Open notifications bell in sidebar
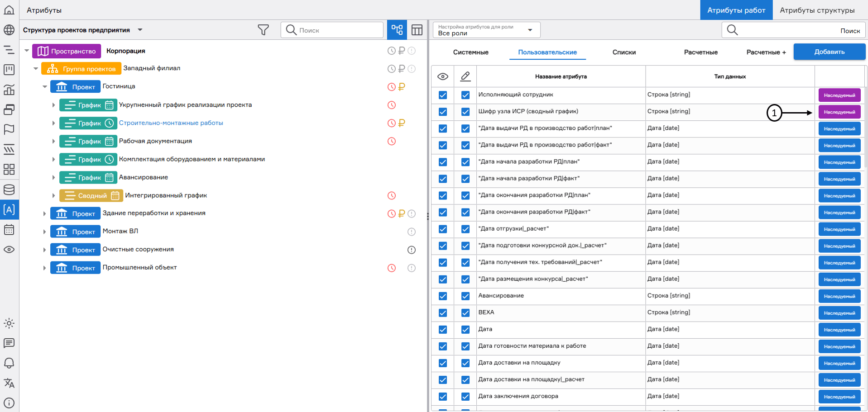 point(9,363)
